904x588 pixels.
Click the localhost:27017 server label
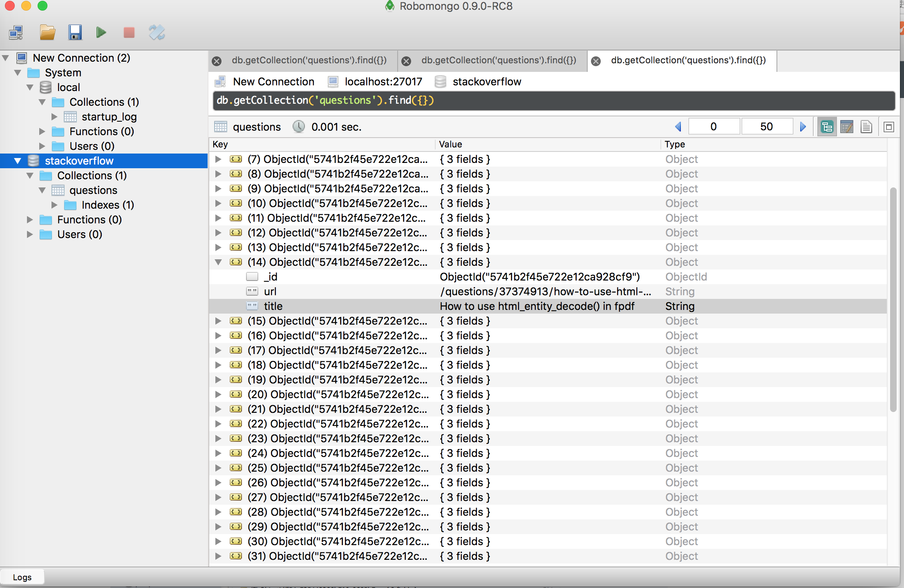point(383,82)
